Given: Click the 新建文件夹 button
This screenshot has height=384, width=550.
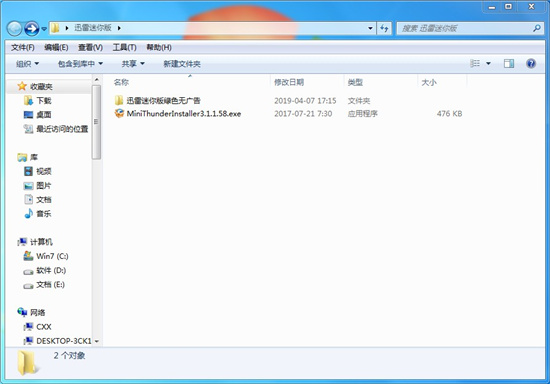Looking at the screenshot, I should click(x=182, y=64).
